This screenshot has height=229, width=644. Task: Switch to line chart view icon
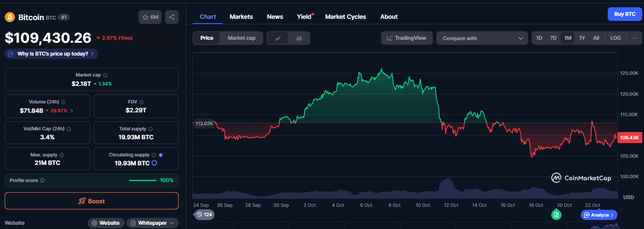click(x=278, y=38)
